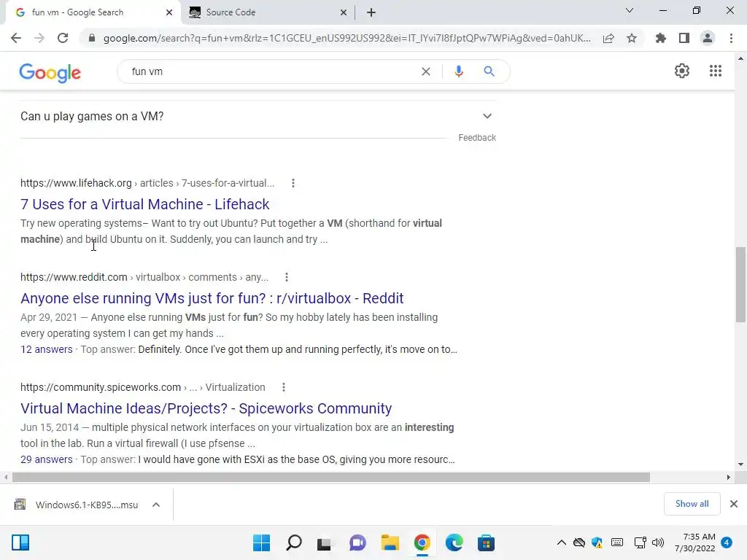
Task: Click scrollbar down arrow
Action: [740, 464]
